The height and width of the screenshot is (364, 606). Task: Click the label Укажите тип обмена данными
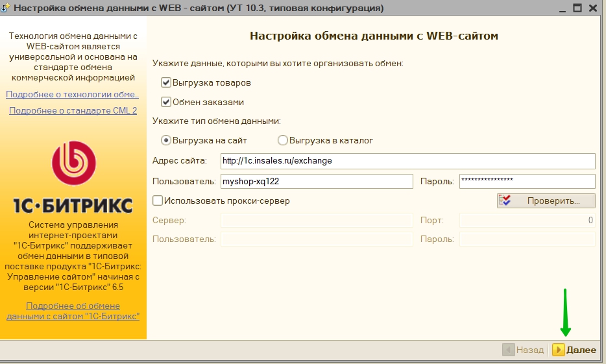pos(217,121)
